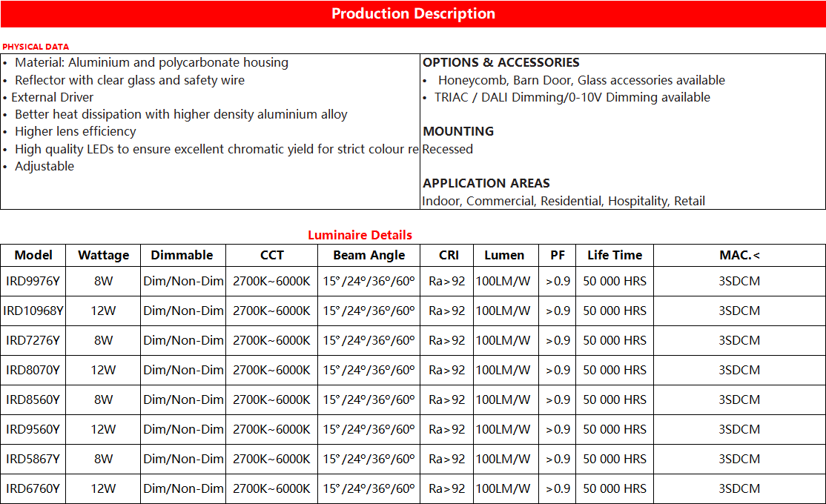The image size is (826, 504).
Task: Select the MAC.< column header
Action: click(739, 255)
